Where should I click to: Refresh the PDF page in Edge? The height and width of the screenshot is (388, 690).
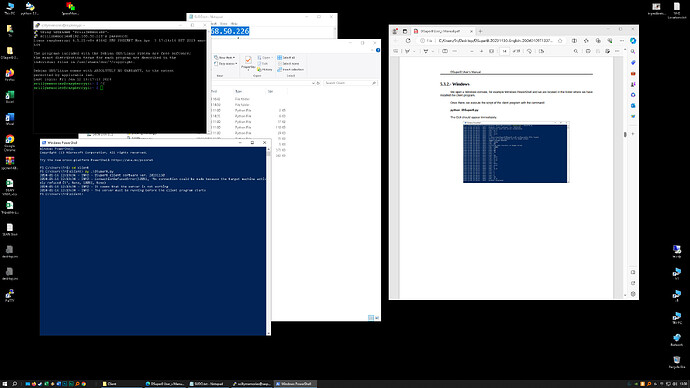pyautogui.click(x=408, y=40)
